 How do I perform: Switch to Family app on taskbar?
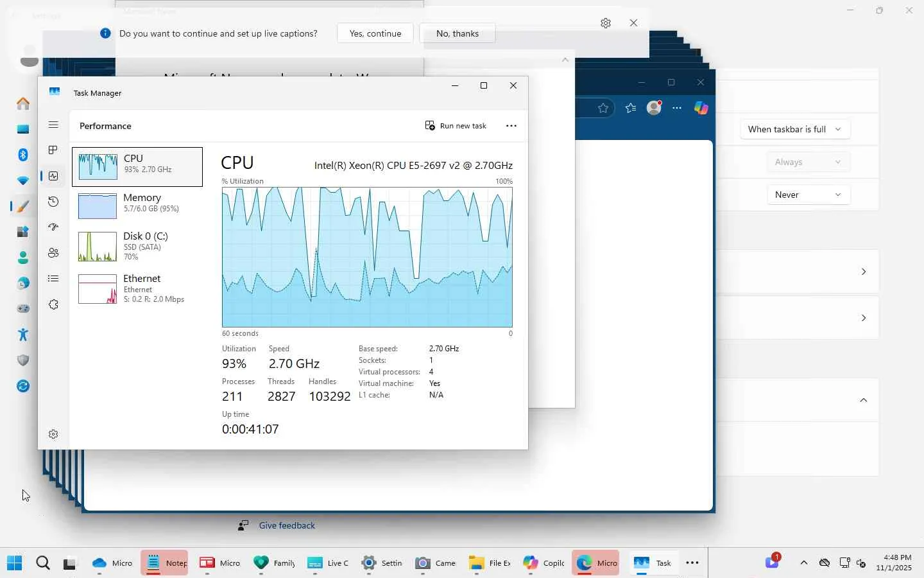pos(273,563)
